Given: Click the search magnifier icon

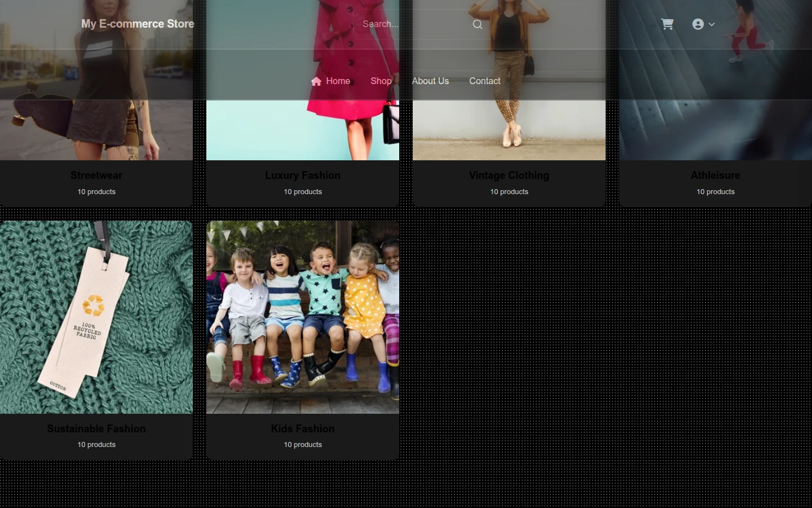Looking at the screenshot, I should point(478,24).
